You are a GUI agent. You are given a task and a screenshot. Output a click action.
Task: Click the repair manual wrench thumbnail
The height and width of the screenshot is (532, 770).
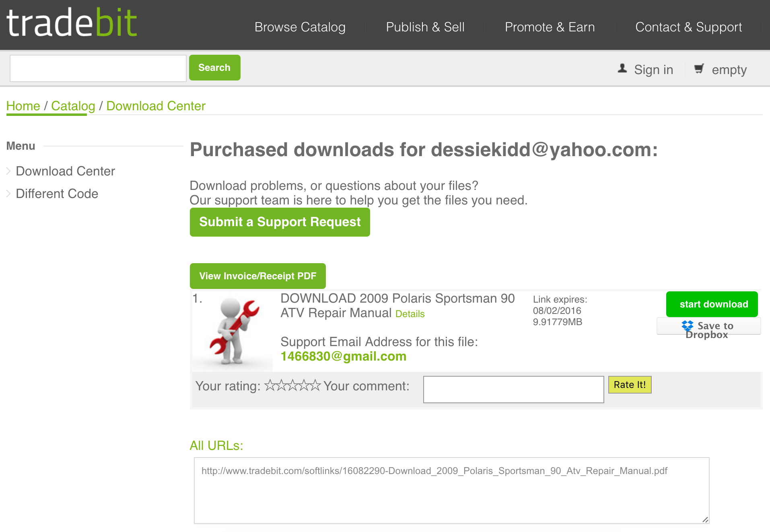pos(233,331)
